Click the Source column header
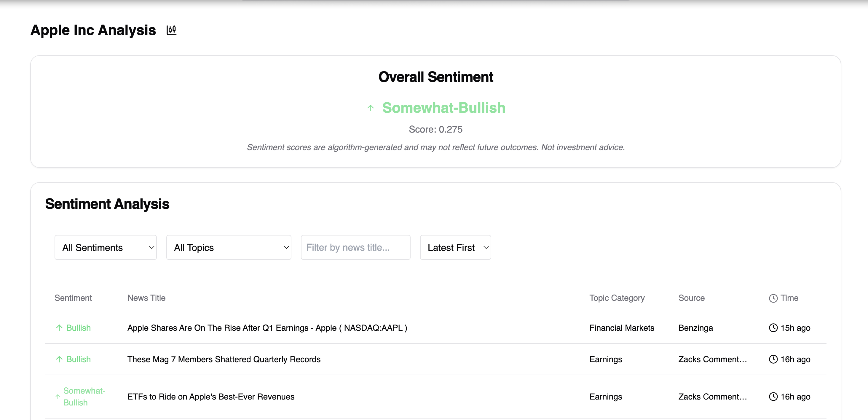This screenshot has height=420, width=868. [691, 298]
